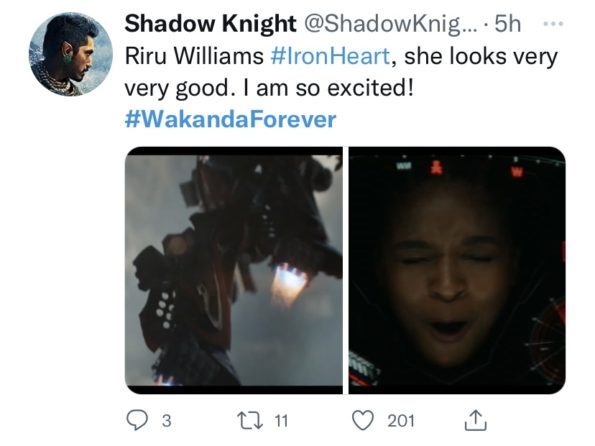595x446 pixels.
Task: Click the reply count 3
Action: [167, 421]
